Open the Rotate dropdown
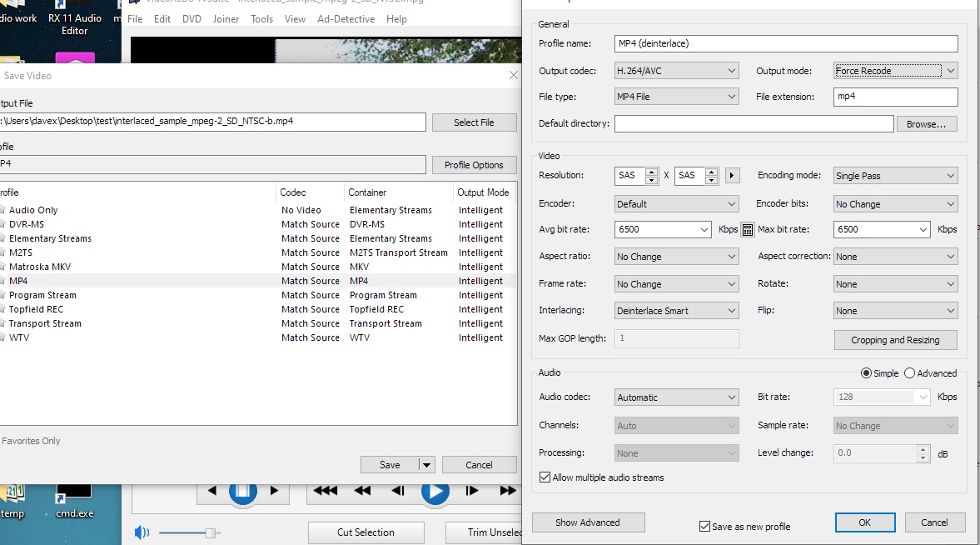 [x=895, y=283]
